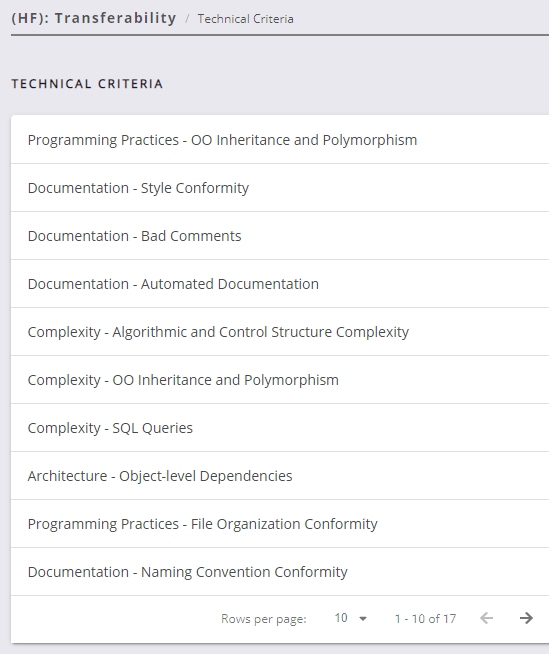Select Complexity - Algorithmic and Control Structure Complexity
The image size is (549, 654).
pos(280,332)
